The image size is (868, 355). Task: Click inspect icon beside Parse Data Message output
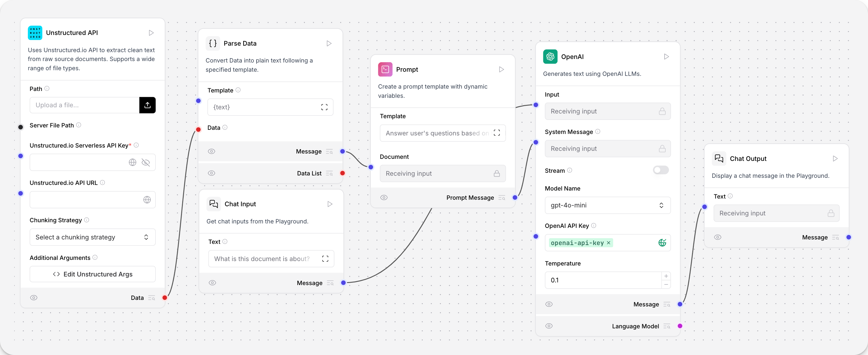click(x=329, y=152)
